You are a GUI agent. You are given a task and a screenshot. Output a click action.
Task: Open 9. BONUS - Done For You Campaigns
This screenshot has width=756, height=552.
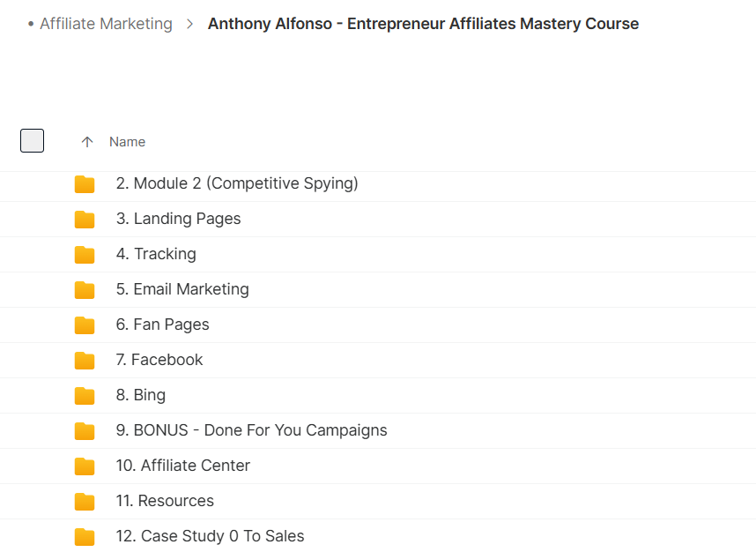click(251, 430)
